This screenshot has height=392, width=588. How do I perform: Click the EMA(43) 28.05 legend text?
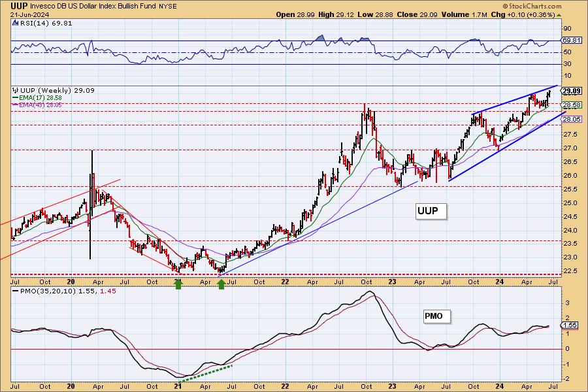[x=40, y=105]
